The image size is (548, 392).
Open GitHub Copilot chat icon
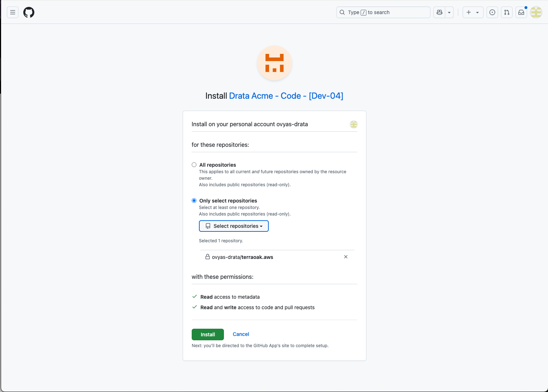439,12
